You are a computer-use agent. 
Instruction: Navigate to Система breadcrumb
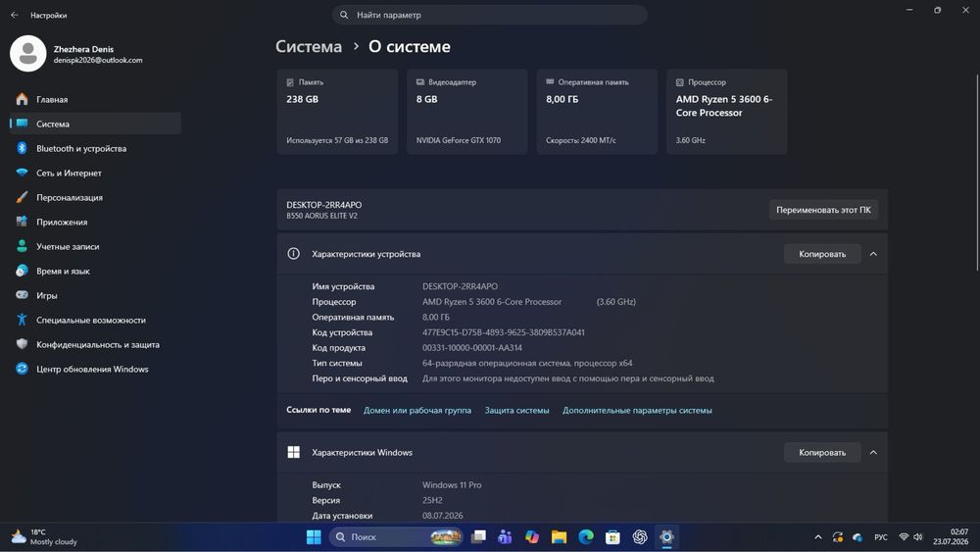(x=309, y=46)
